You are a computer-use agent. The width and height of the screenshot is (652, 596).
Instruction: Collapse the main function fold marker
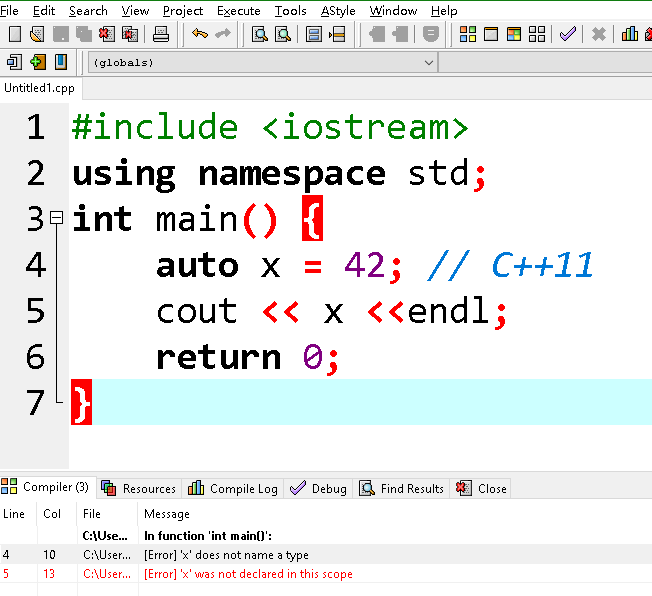56,217
